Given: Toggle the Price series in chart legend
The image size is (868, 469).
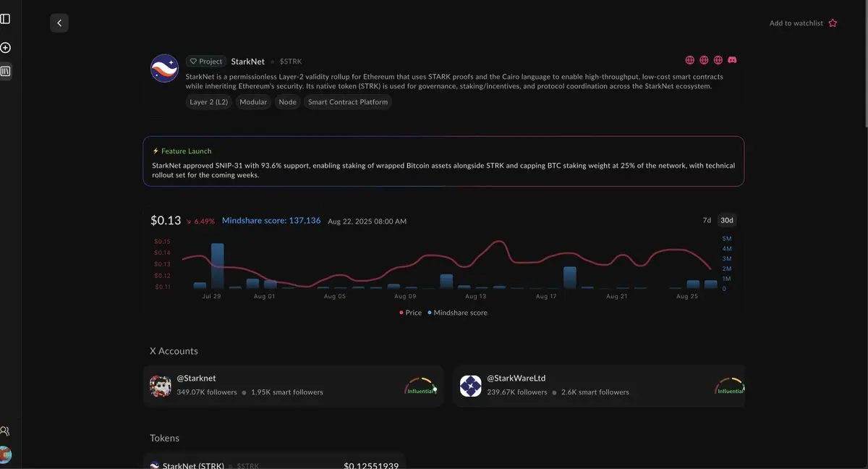Looking at the screenshot, I should pos(410,313).
